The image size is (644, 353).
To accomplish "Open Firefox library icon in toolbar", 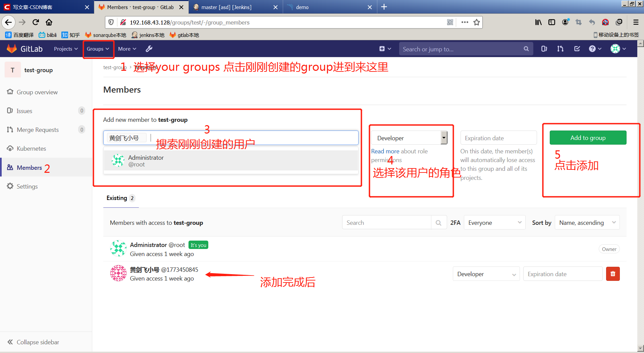I will 538,22.
